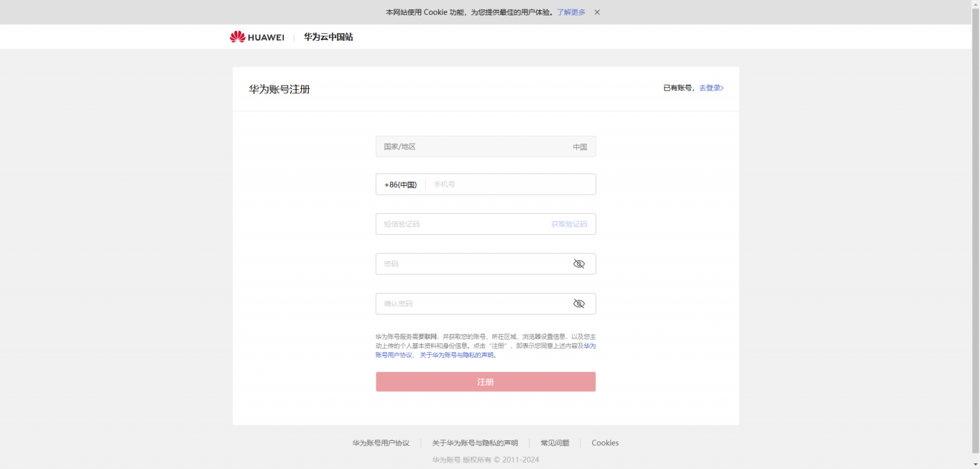
Task: Toggle password visibility eye icon
Action: 579,264
